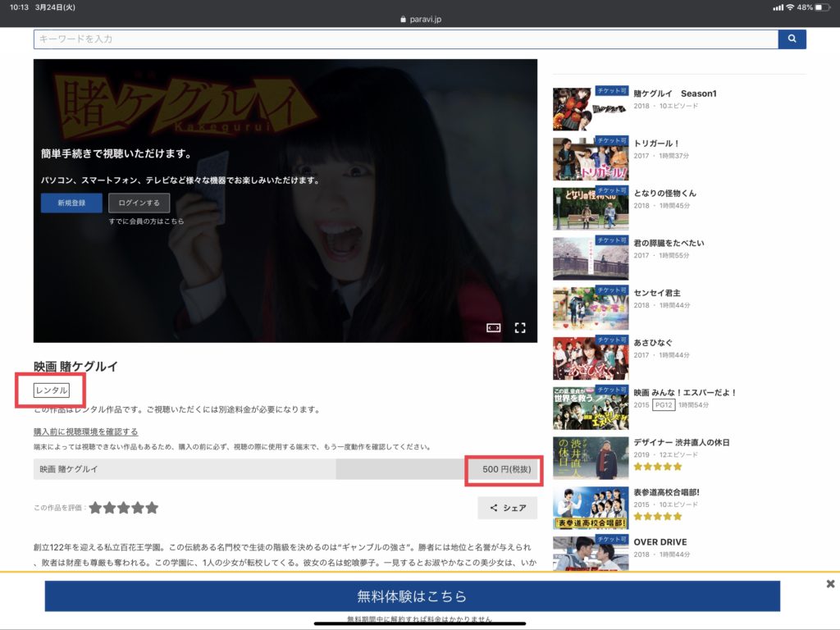Viewport: 840px width, 630px height.
Task: Open OVER DRIVE thumbnail
Action: pos(591,554)
